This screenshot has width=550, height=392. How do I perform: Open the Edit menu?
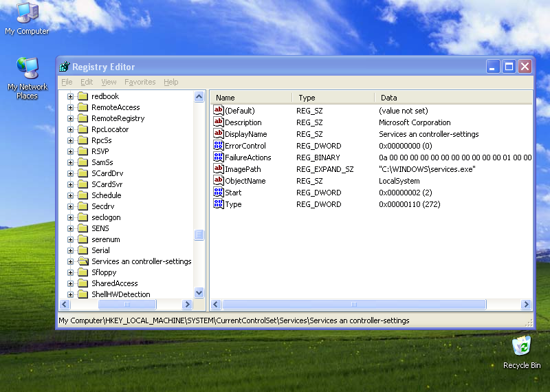click(x=87, y=82)
